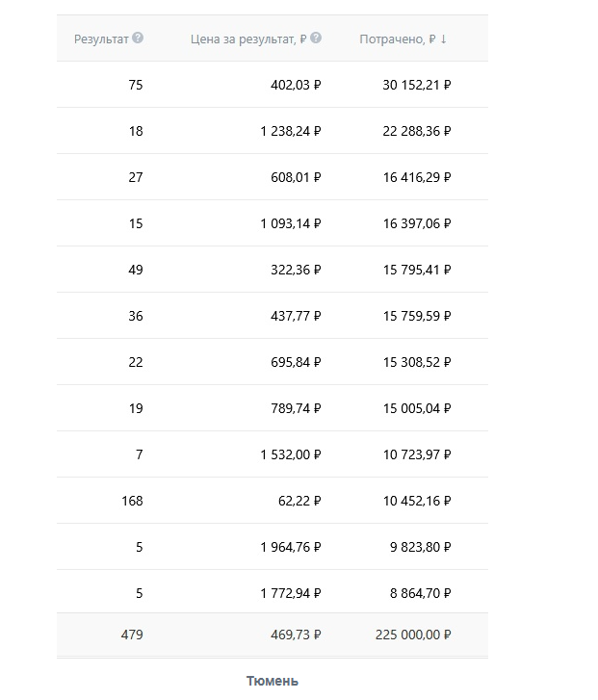The image size is (598, 700).
Task: Select the total spent 225 000,00 ₽
Action: coord(413,635)
